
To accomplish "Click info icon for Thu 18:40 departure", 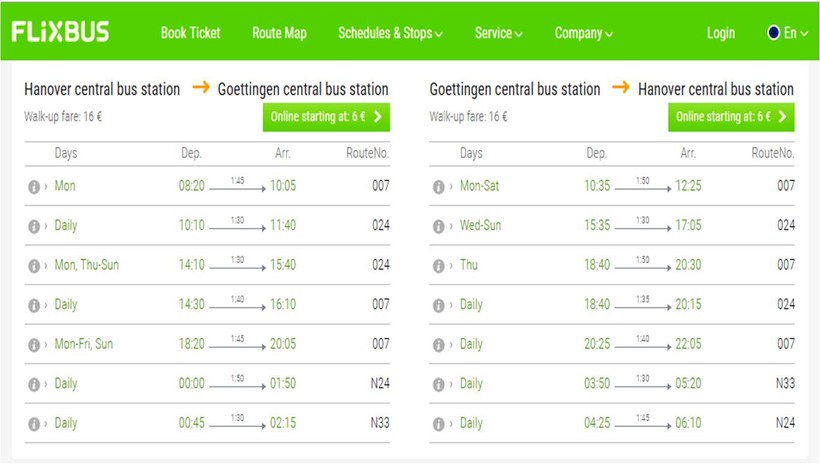I will [439, 266].
